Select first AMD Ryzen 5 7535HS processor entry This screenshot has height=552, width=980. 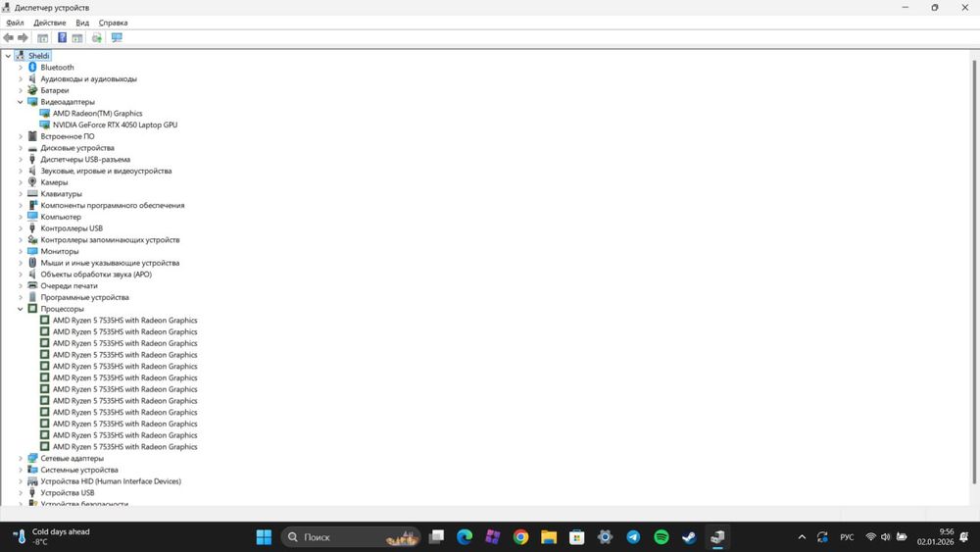tap(125, 320)
